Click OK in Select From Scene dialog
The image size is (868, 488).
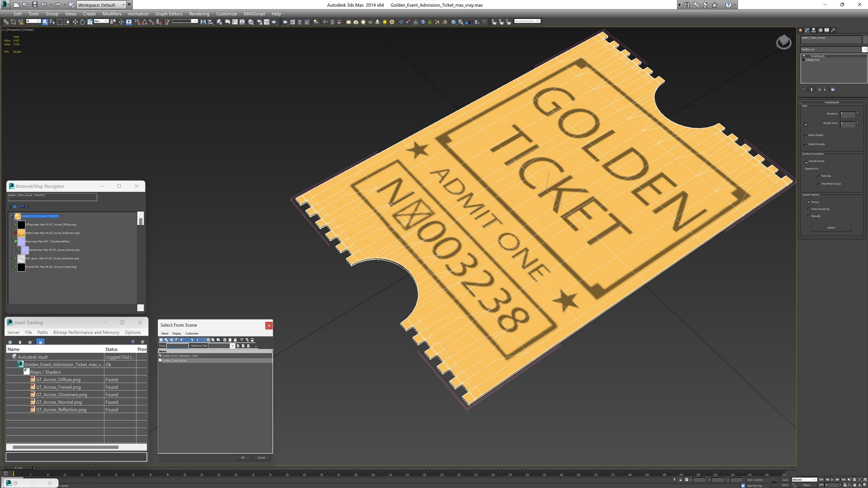243,458
